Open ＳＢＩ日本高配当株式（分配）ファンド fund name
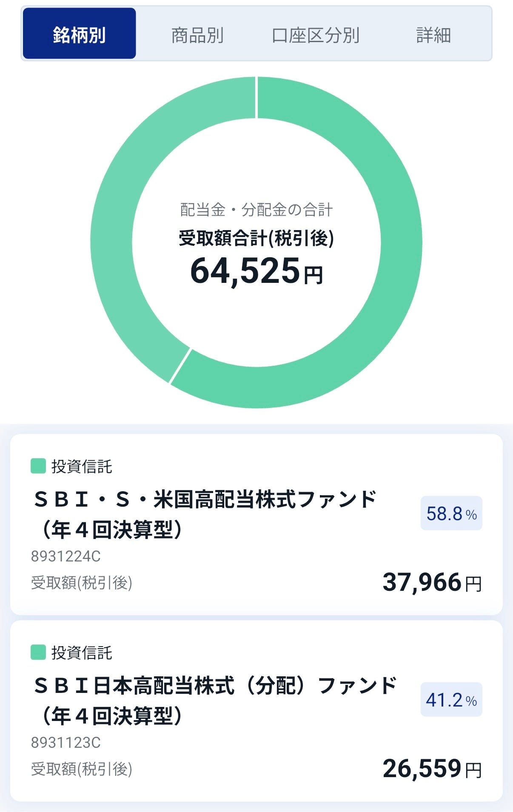Image resolution: width=513 pixels, height=812 pixels. tap(215, 701)
